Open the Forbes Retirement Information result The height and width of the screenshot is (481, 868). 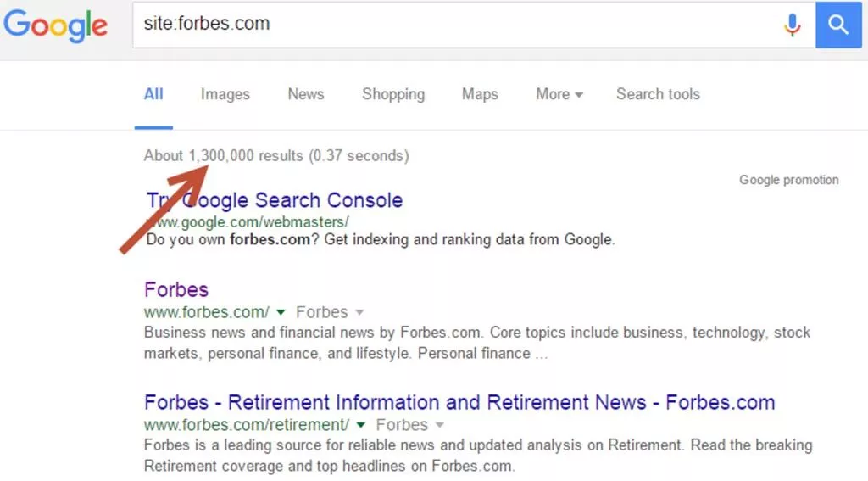pyautogui.click(x=459, y=402)
